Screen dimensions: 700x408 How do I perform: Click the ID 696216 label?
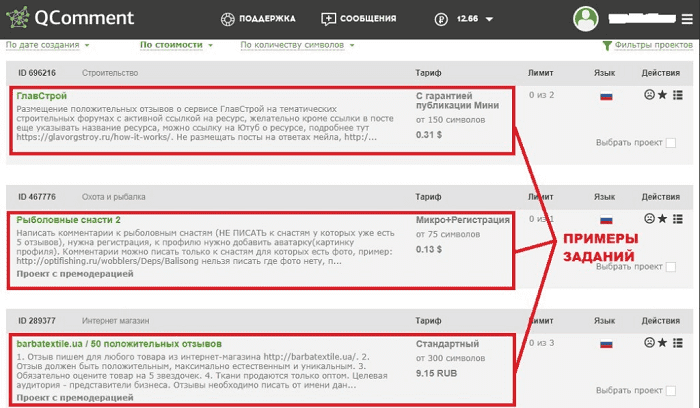(x=37, y=73)
